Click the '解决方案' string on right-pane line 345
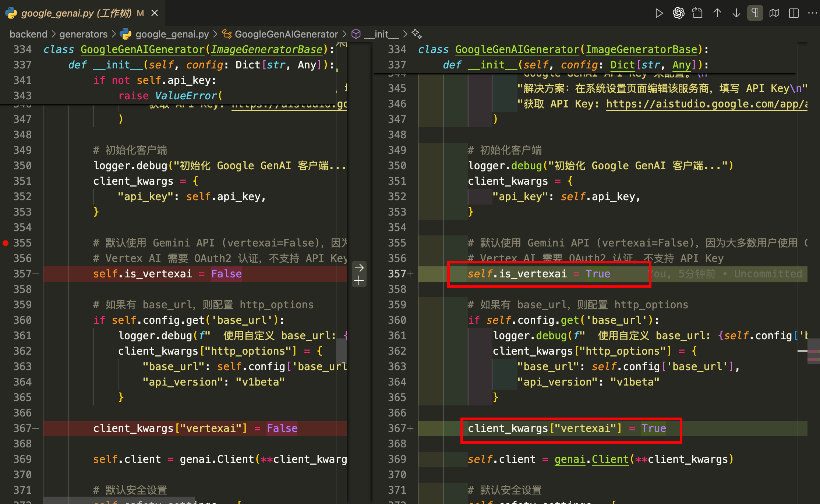Image resolution: width=820 pixels, height=504 pixels. click(662, 88)
